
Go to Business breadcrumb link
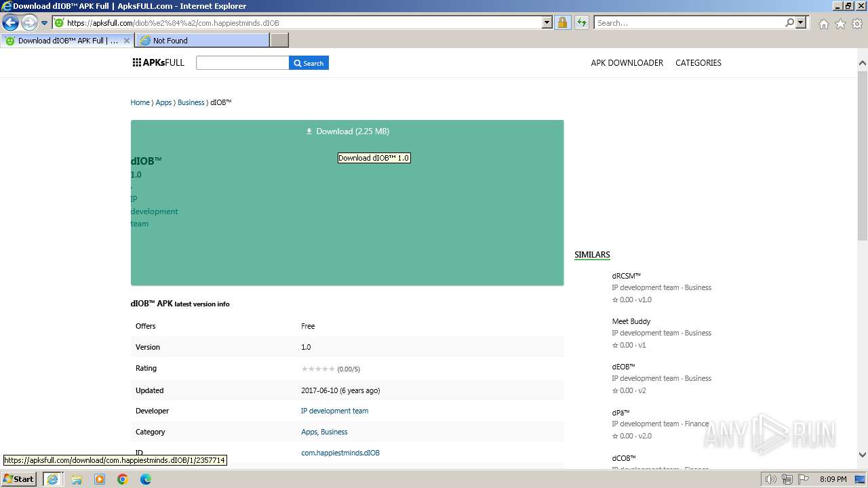click(x=191, y=102)
